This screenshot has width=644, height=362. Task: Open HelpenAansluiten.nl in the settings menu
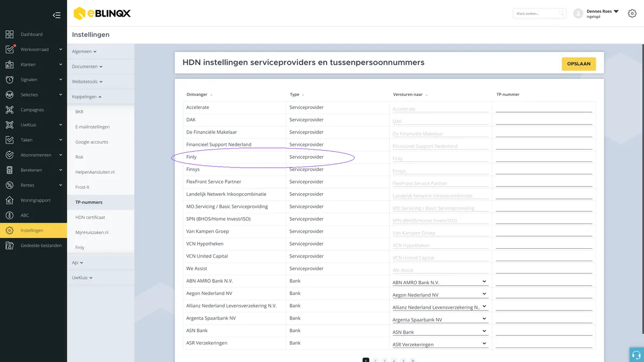95,172
